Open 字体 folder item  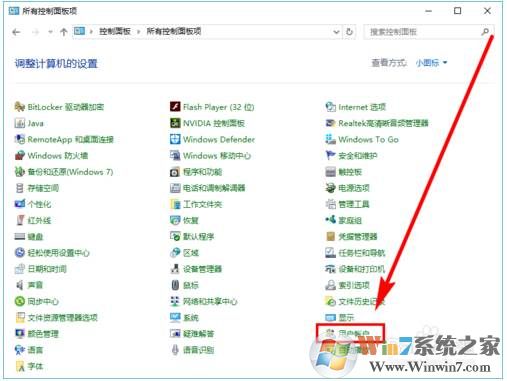tap(29, 366)
